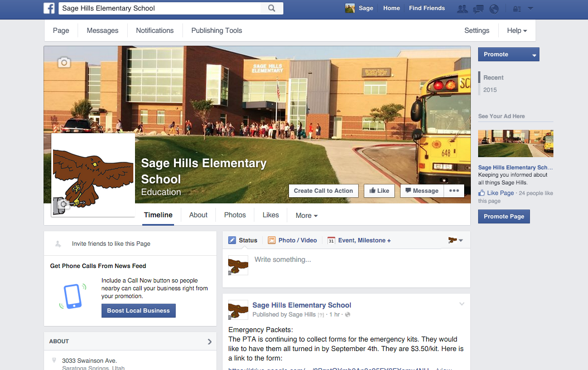588x370 pixels.
Task: Open the Notifications admin tab
Action: coord(155,31)
